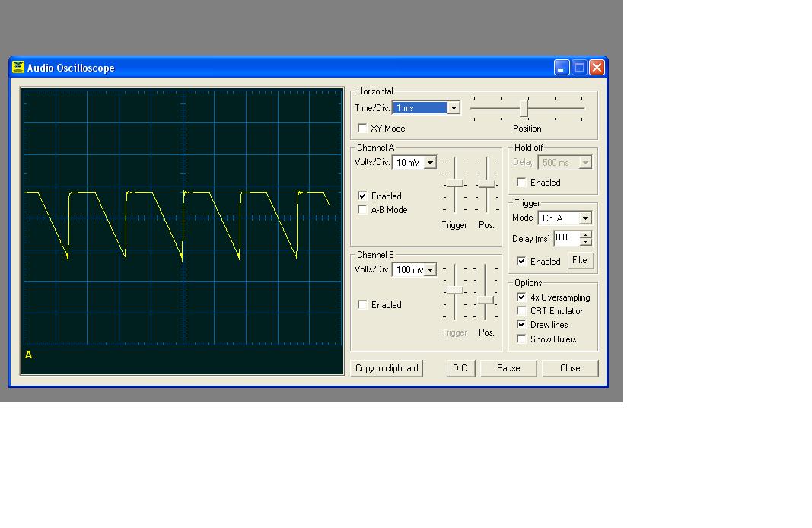
Task: Pause the oscilloscope display
Action: (508, 368)
